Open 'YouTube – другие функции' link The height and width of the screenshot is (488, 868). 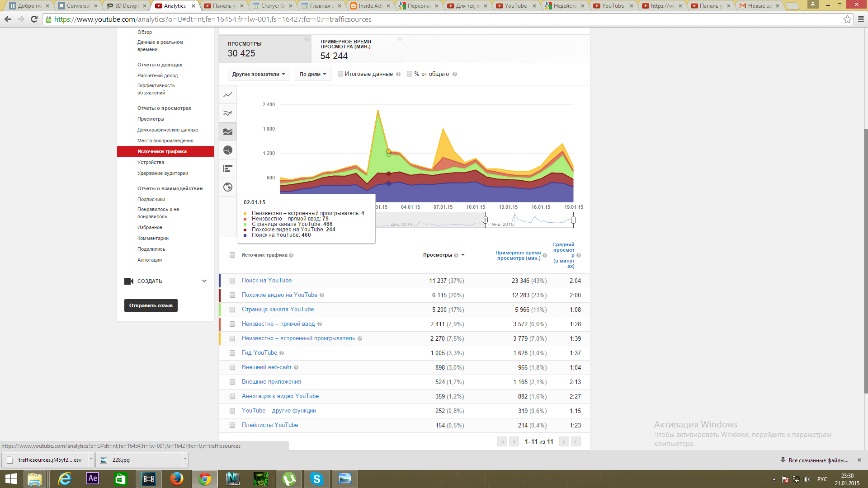279,411
